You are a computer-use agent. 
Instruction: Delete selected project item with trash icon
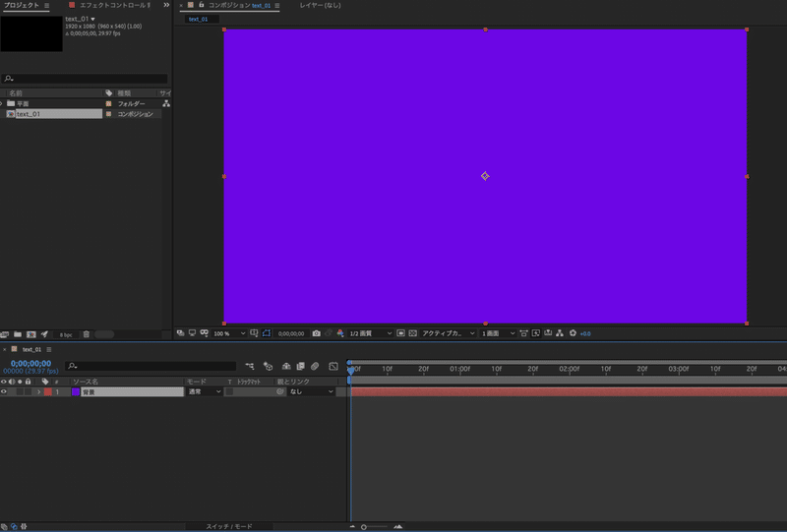(x=87, y=334)
